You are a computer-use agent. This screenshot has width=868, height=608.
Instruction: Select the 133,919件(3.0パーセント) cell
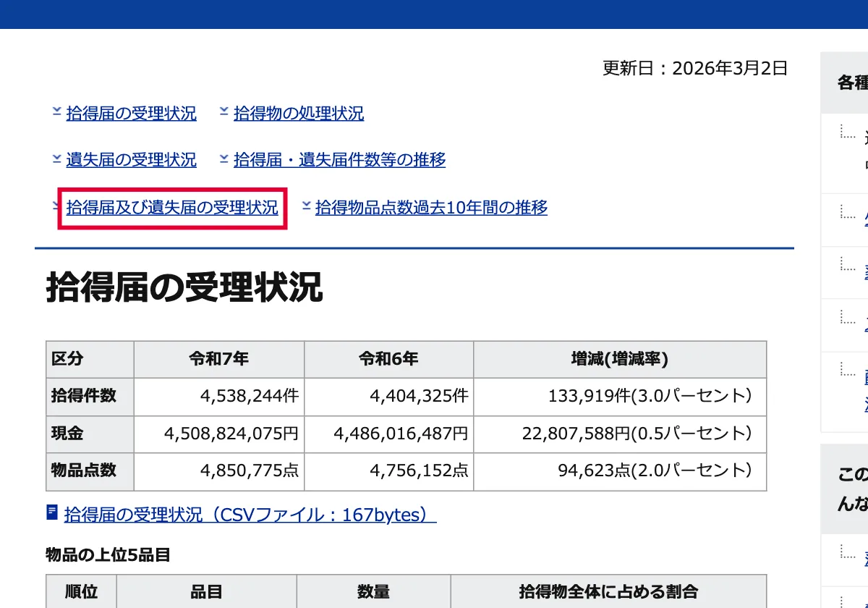[620, 397]
